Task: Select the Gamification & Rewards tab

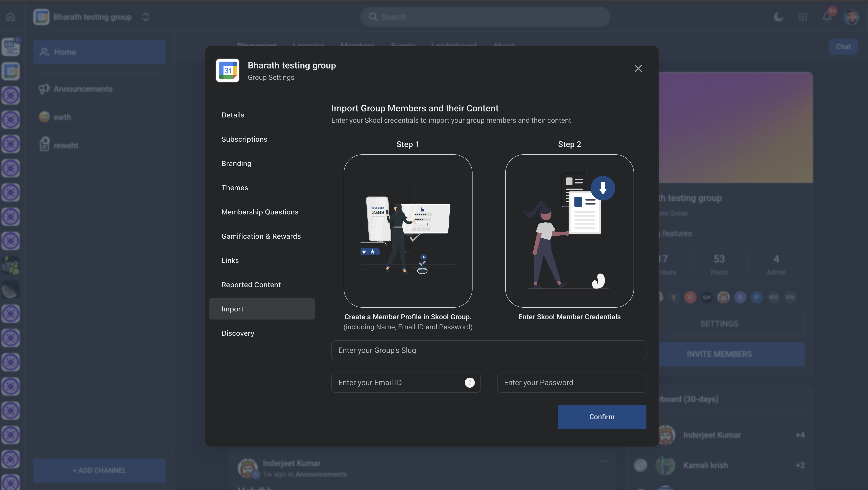Action: [261, 236]
